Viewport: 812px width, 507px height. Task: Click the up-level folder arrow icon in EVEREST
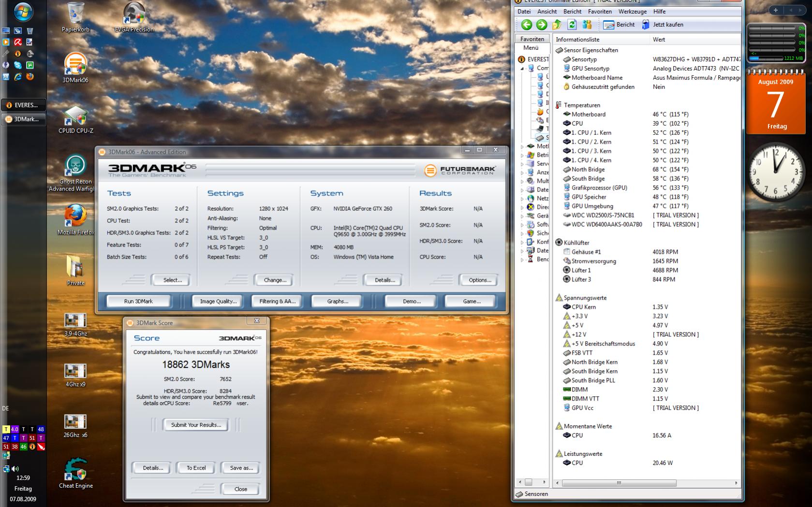[x=557, y=25]
